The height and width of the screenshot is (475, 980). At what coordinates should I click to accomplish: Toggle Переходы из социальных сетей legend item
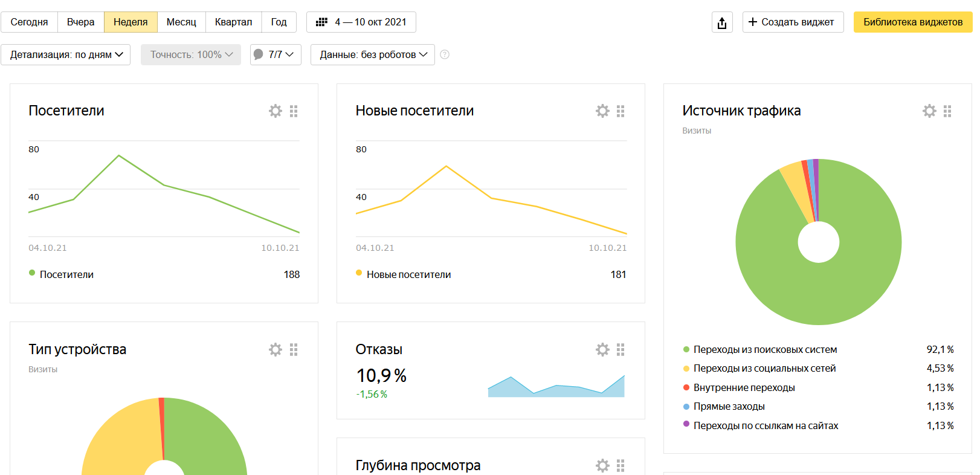[x=764, y=368]
